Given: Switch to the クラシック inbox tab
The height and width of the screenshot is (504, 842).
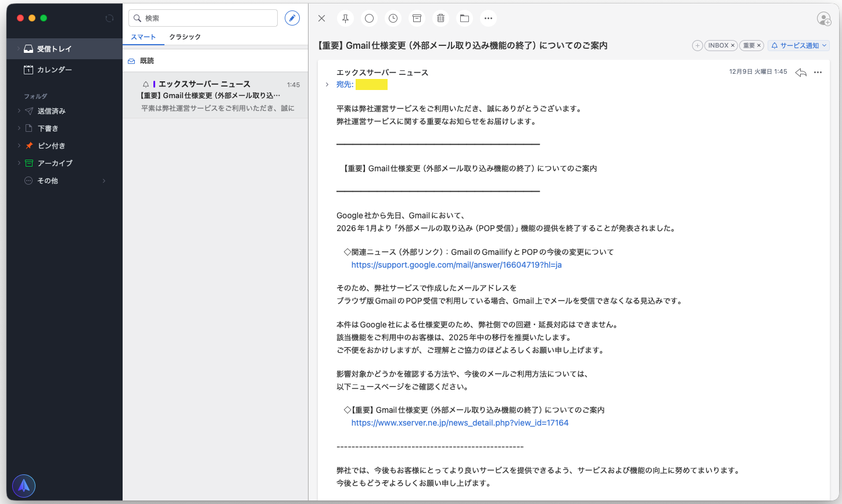Looking at the screenshot, I should 185,37.
